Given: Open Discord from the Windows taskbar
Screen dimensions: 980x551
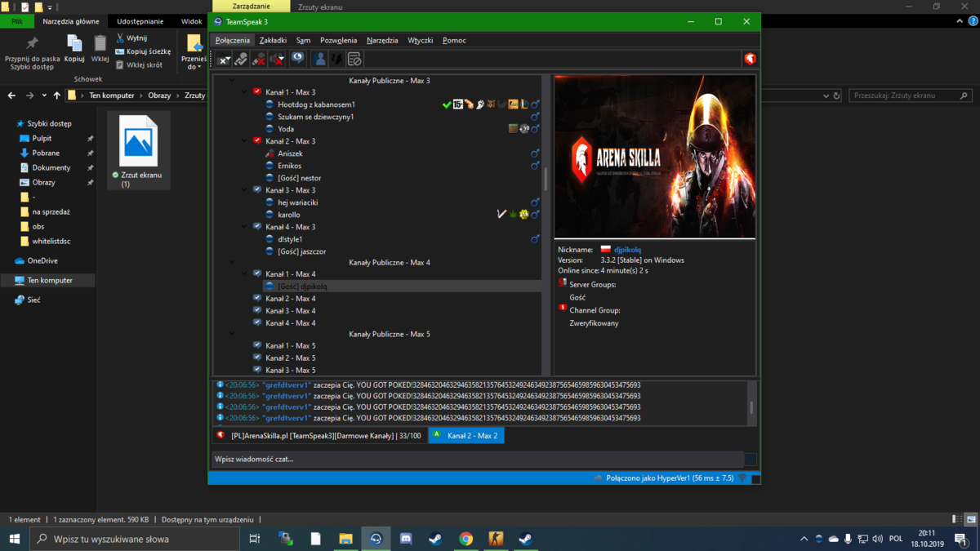Looking at the screenshot, I should point(406,539).
